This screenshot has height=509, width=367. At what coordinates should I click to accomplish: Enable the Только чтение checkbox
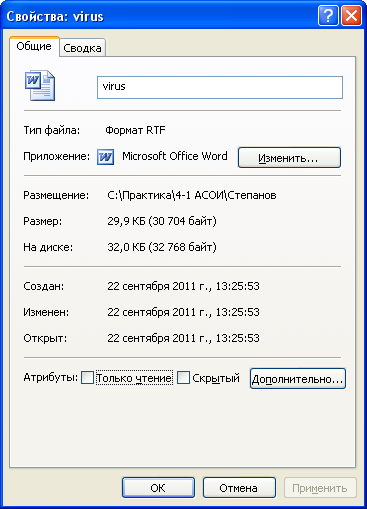click(88, 378)
